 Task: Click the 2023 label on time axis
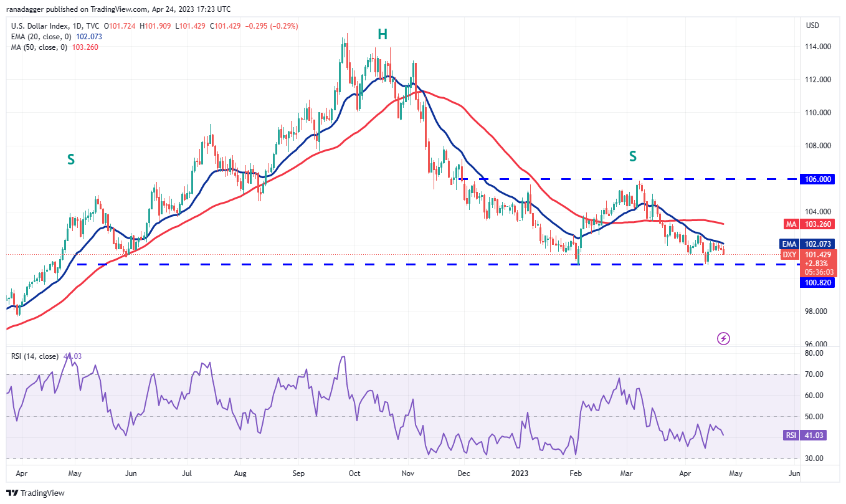point(522,473)
